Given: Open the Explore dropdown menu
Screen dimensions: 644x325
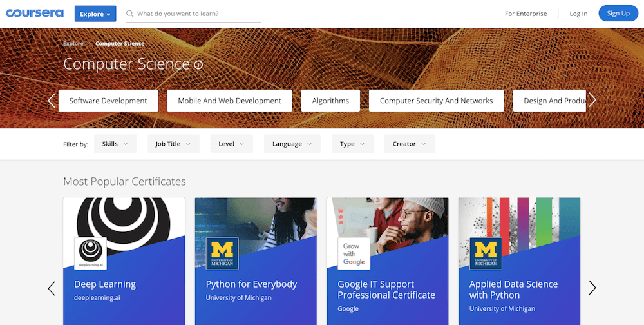Looking at the screenshot, I should pyautogui.click(x=95, y=14).
